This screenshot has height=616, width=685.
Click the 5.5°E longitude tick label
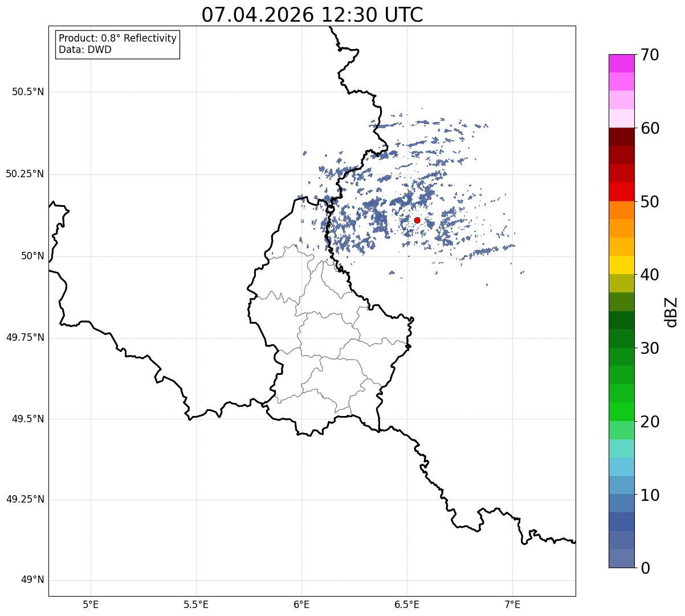196,604
